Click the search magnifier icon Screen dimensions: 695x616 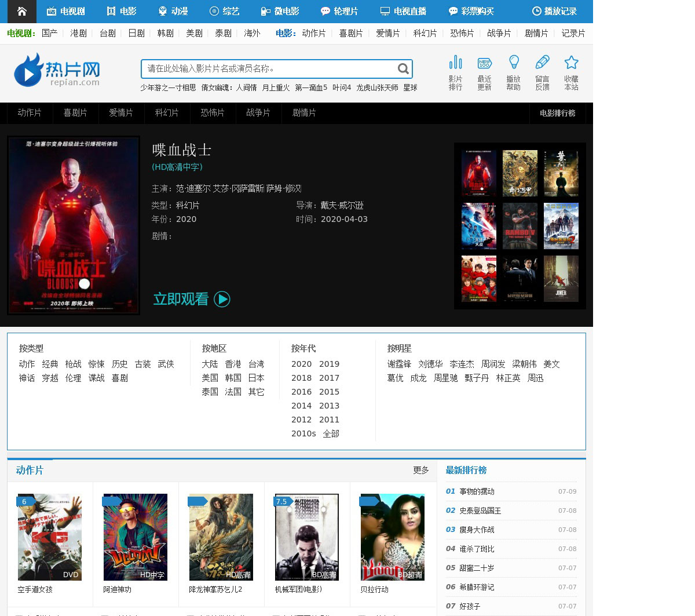click(x=403, y=69)
